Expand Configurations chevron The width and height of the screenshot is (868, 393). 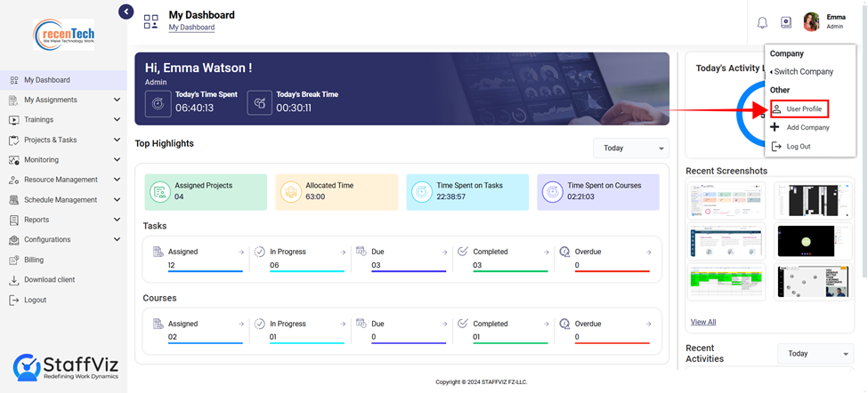[x=117, y=239]
